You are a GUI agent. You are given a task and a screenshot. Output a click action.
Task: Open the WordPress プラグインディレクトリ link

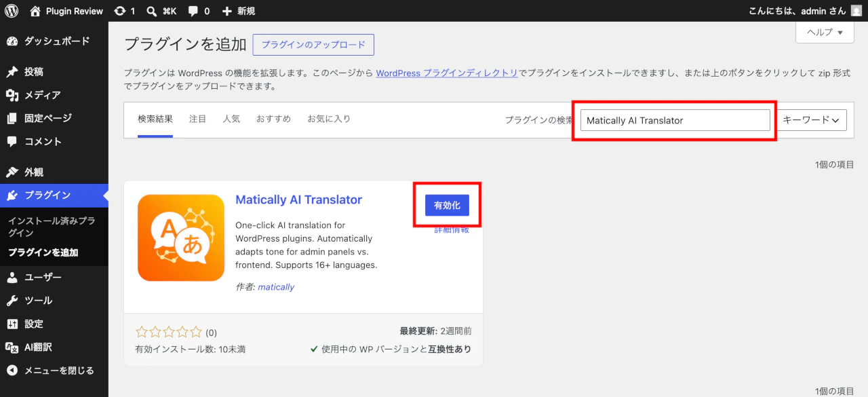click(x=447, y=73)
